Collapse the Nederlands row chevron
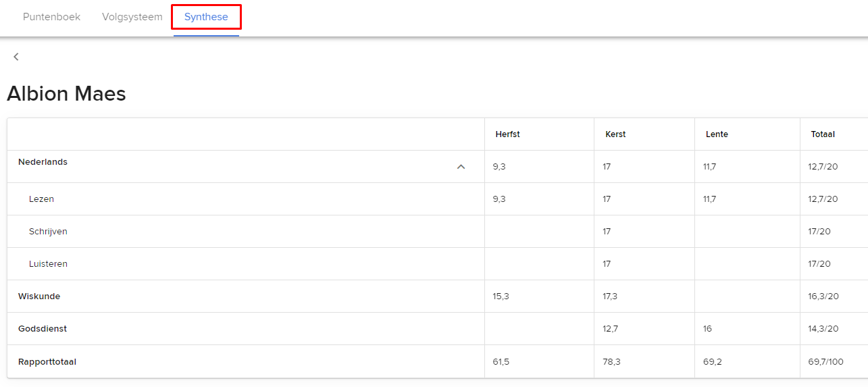The height and width of the screenshot is (387, 868). pos(461,167)
